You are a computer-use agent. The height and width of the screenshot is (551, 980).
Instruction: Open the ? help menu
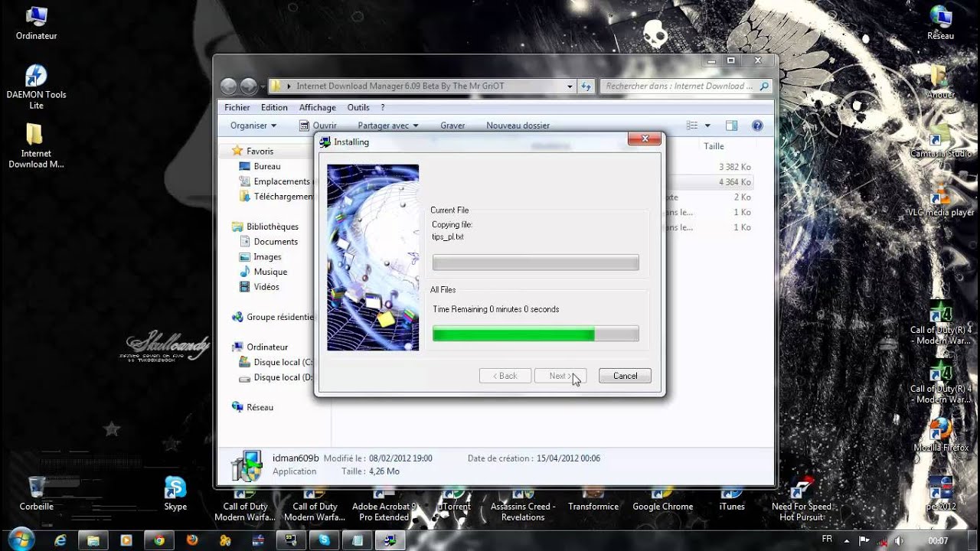[383, 108]
